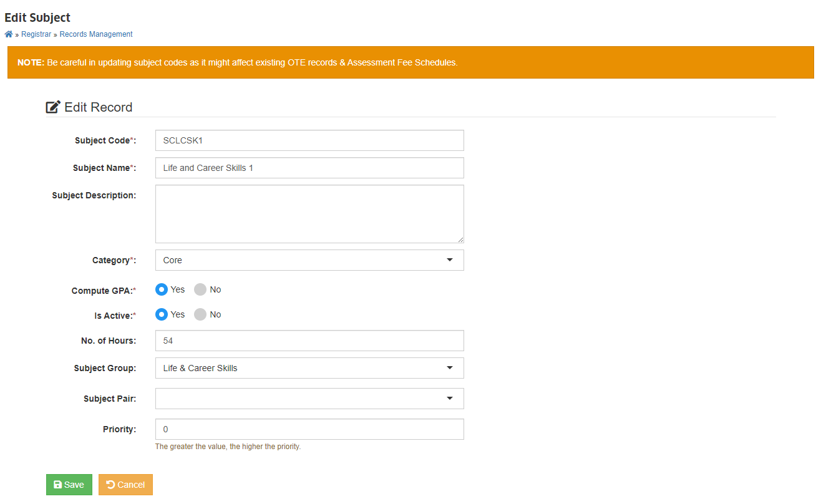The width and height of the screenshot is (821, 504).
Task: Open the Subject Pair dropdown
Action: [x=309, y=399]
